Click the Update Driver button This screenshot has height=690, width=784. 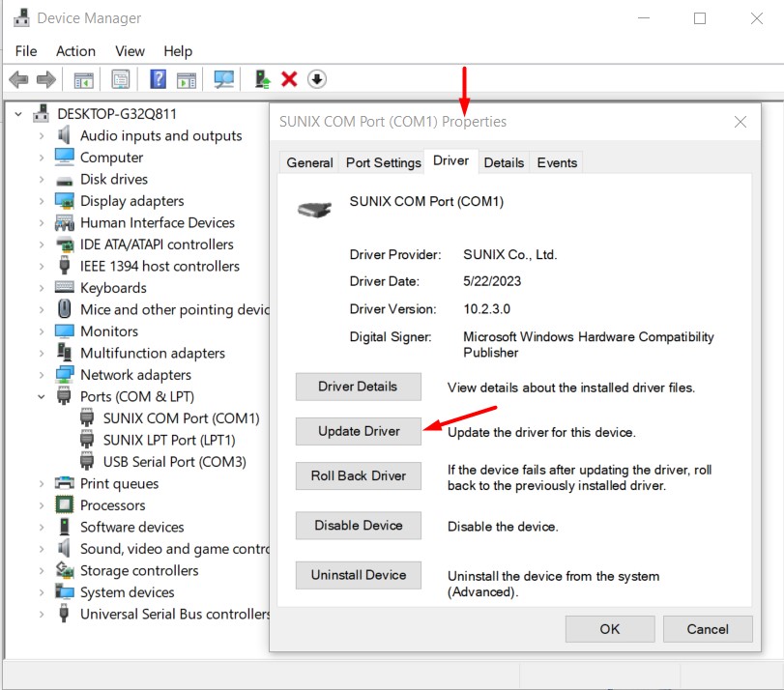(x=358, y=431)
